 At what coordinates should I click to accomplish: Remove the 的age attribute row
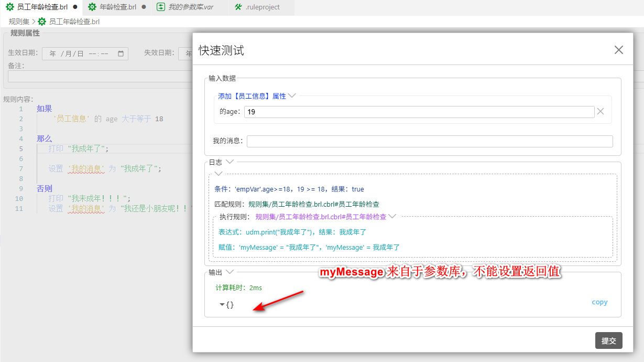[x=601, y=111]
